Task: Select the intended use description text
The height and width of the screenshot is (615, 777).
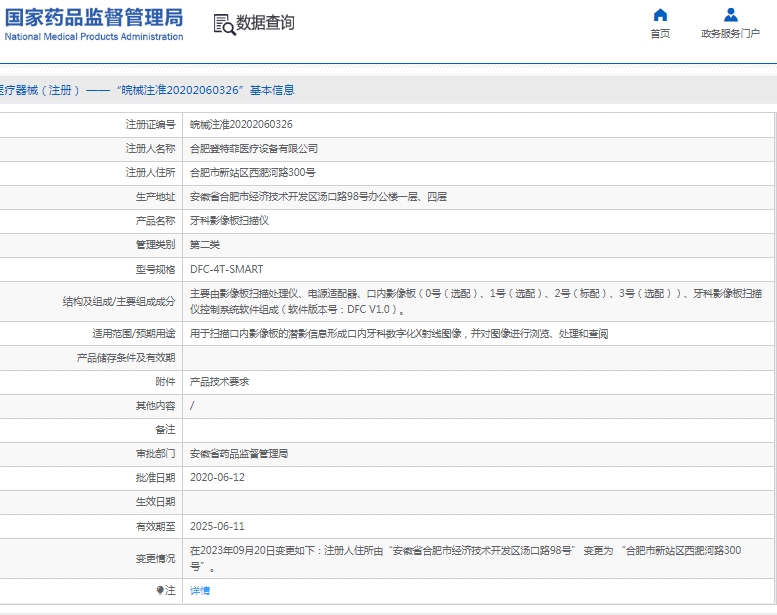Action: tap(399, 334)
